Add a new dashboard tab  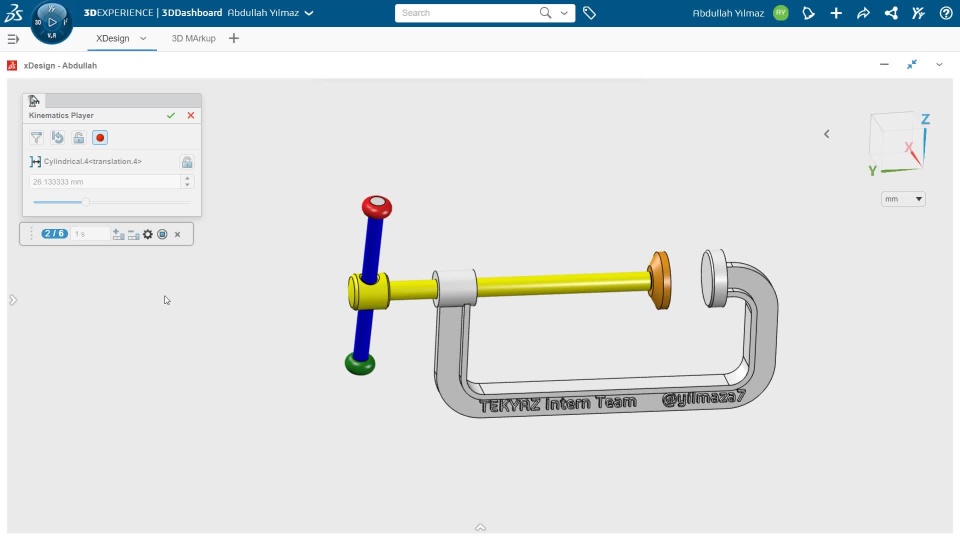[234, 39]
